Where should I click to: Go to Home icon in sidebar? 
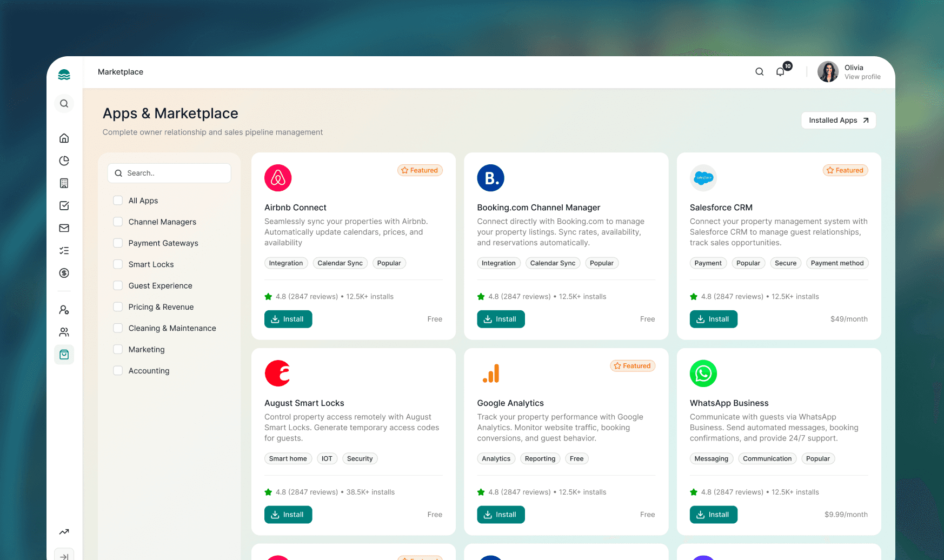coord(64,138)
